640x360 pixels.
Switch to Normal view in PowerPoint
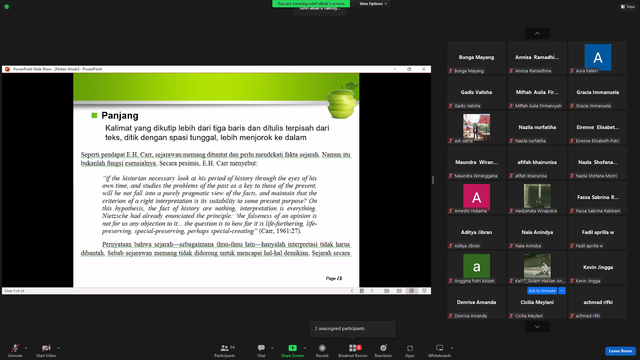387,291
